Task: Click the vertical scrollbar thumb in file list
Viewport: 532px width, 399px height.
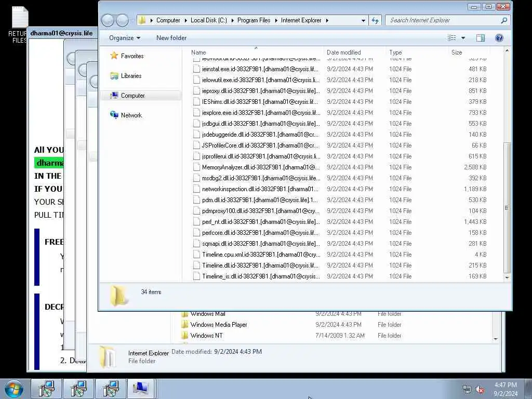Action: pos(507,208)
